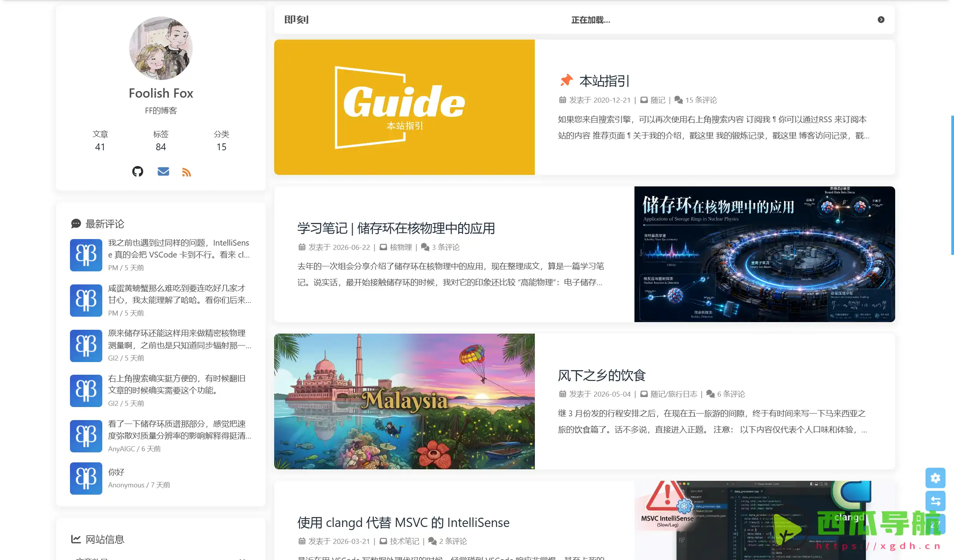Open the 风下之乡的饮食 article title
The image size is (954, 560).
602,376
